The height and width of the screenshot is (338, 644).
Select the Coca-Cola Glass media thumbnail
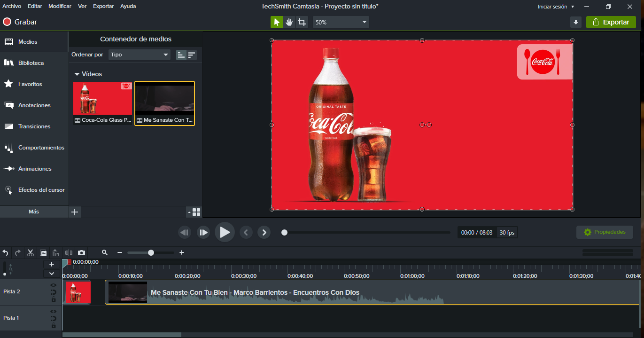102,102
